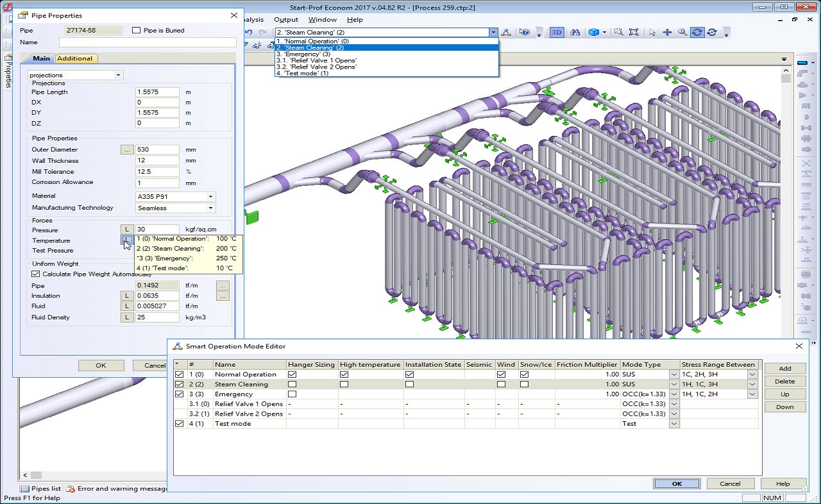Image resolution: width=821 pixels, height=504 pixels.
Task: Open Outer Diameter '...' browse button
Action: [127, 149]
